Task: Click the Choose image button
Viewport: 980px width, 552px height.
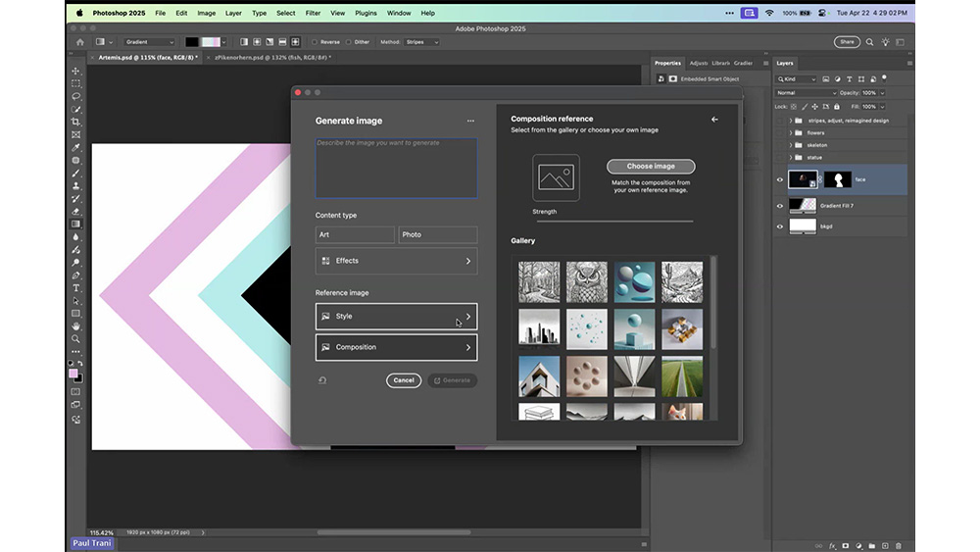Action: click(x=651, y=167)
